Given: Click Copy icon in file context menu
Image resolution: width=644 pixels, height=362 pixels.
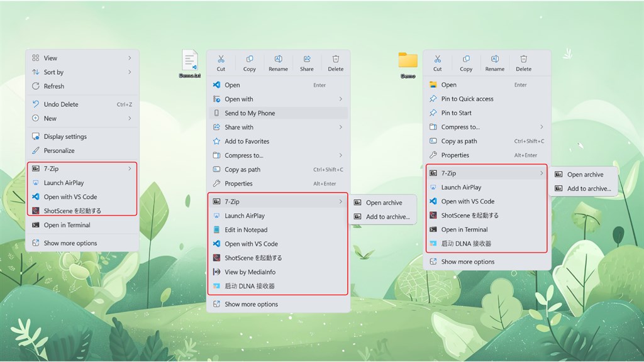Looking at the screenshot, I should pyautogui.click(x=249, y=59).
